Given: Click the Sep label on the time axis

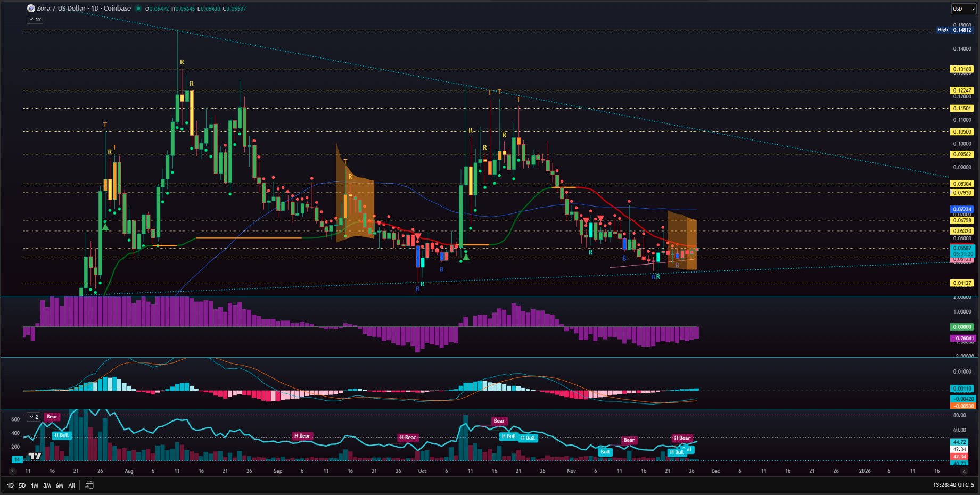Looking at the screenshot, I should (278, 471).
